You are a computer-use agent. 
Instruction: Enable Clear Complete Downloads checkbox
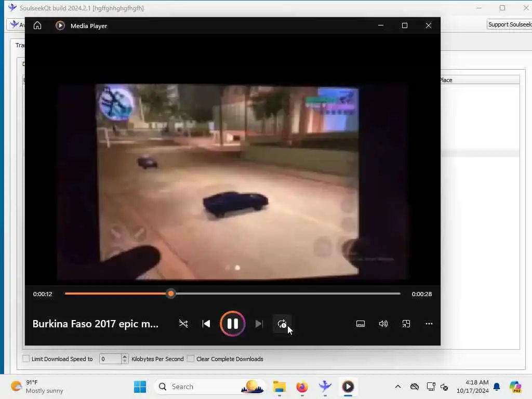pyautogui.click(x=191, y=358)
